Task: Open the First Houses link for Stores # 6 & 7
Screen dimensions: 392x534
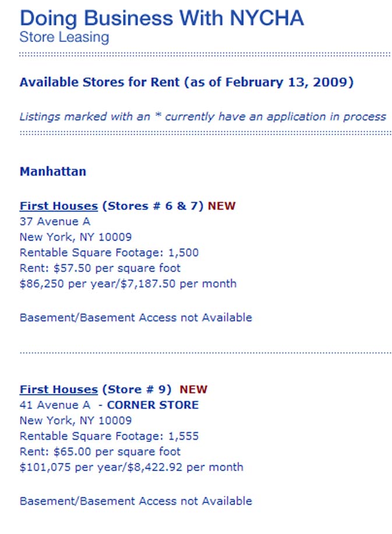Action: [58, 206]
